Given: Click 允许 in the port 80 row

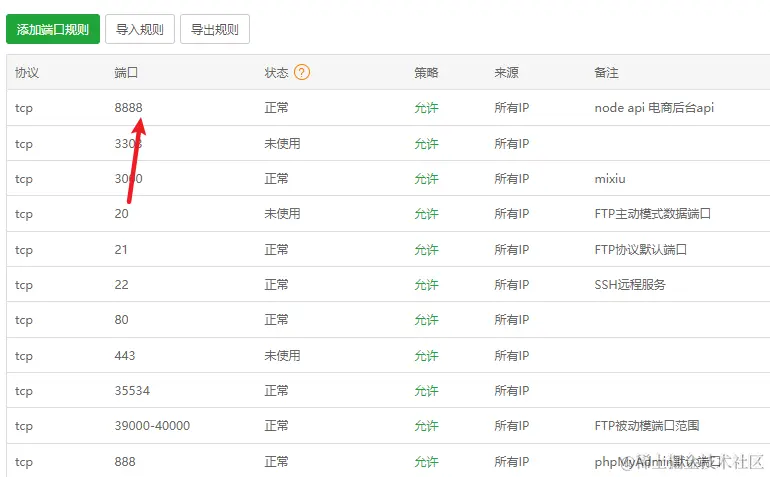Looking at the screenshot, I should pos(426,320).
